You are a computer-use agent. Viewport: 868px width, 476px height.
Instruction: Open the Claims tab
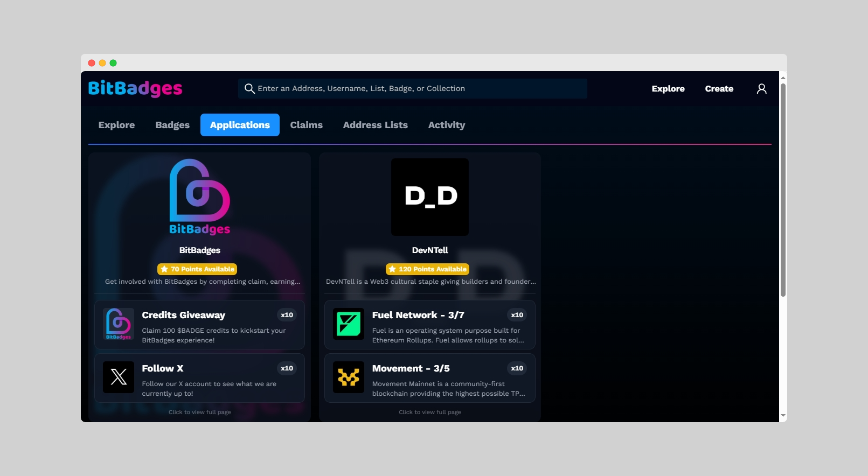(307, 125)
